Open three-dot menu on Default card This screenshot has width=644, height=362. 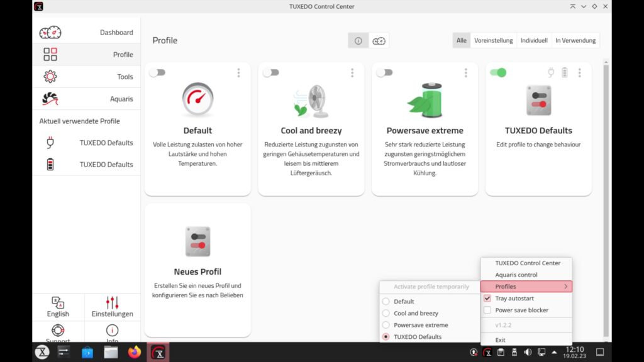(238, 73)
